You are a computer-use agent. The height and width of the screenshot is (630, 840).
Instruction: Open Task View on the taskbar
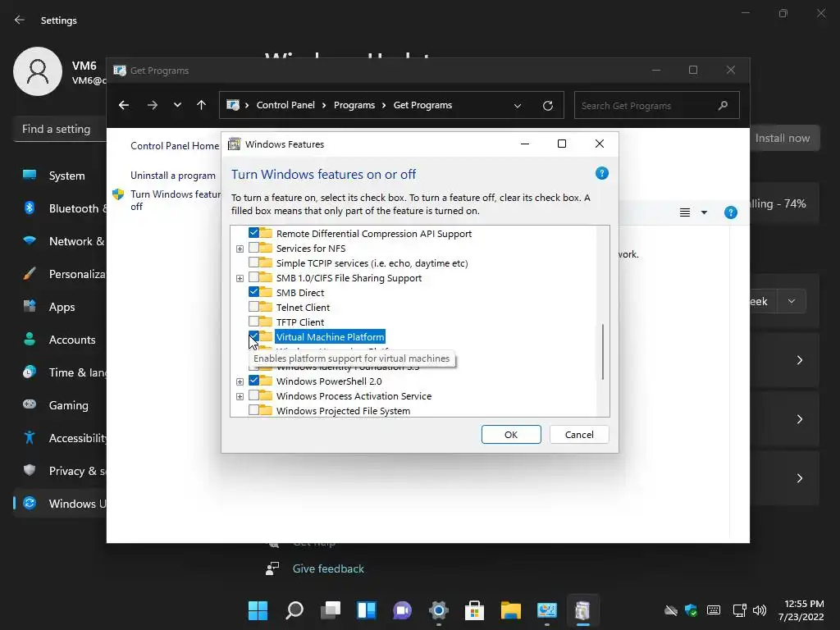click(331, 610)
